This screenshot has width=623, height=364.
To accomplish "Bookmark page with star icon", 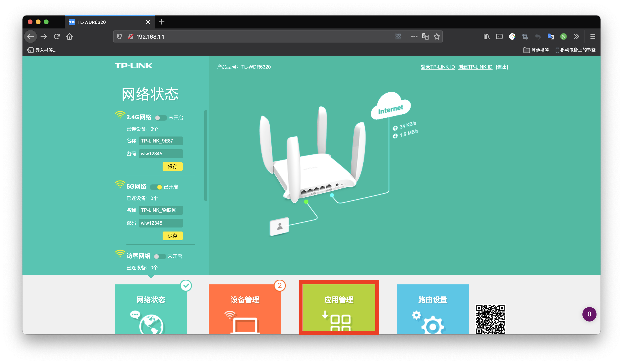I will point(437,36).
